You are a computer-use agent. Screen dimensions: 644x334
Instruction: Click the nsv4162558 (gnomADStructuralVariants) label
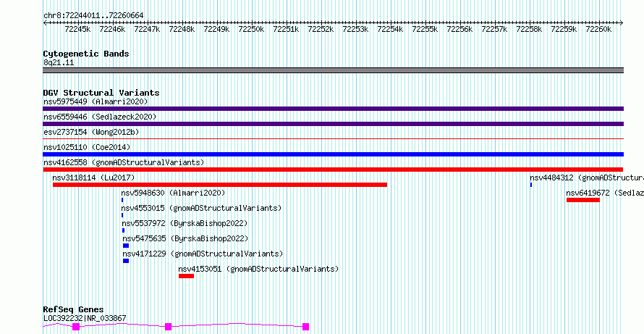pos(124,162)
